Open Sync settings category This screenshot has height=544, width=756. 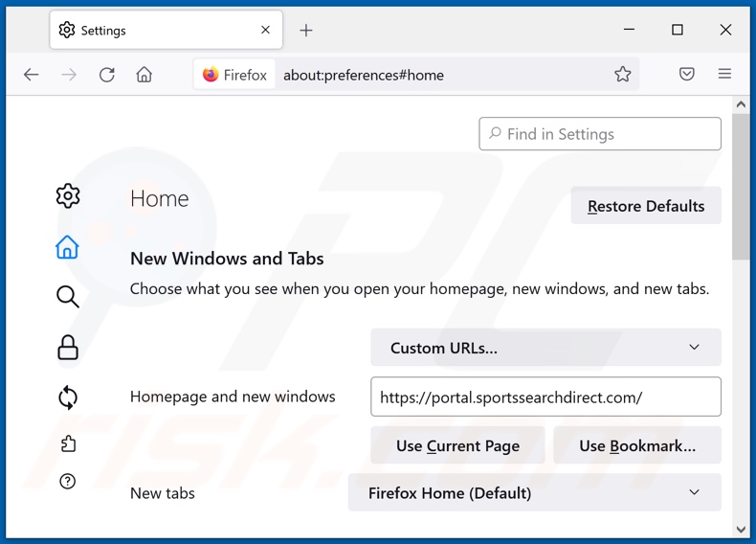point(68,397)
